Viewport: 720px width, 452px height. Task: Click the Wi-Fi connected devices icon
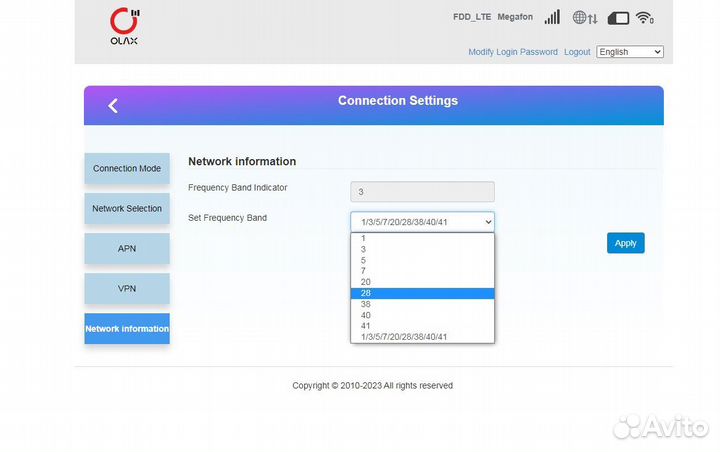645,18
